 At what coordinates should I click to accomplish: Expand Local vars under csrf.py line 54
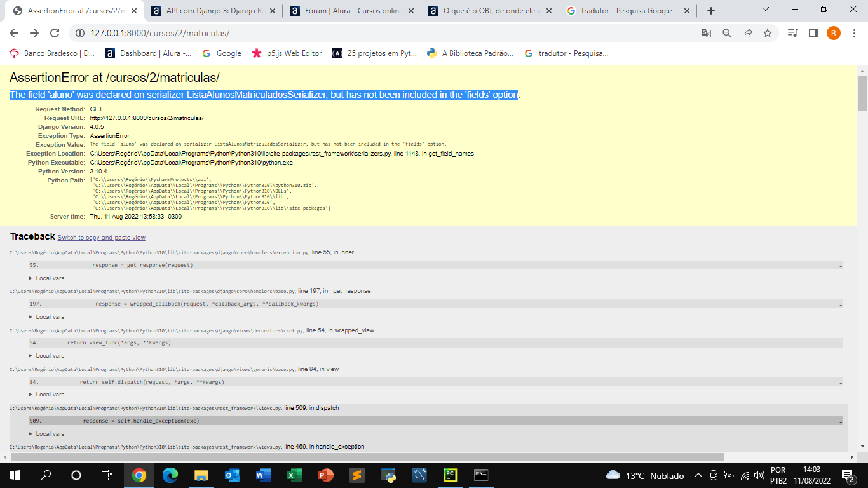pos(46,356)
